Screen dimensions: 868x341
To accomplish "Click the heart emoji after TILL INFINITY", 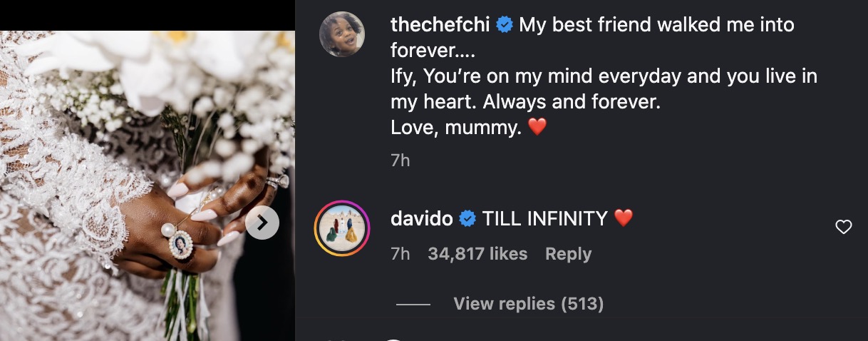I will click(x=623, y=219).
